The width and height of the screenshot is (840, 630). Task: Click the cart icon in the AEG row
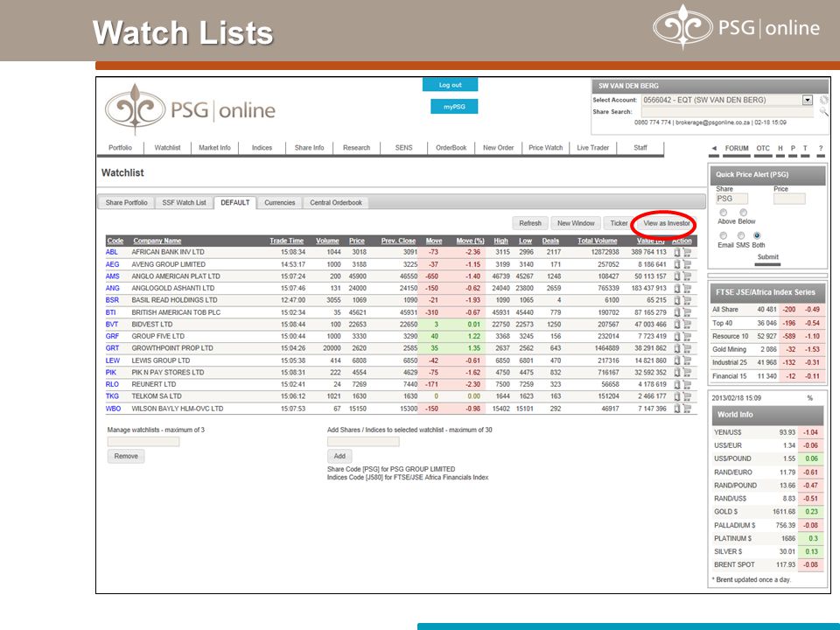coord(687,264)
